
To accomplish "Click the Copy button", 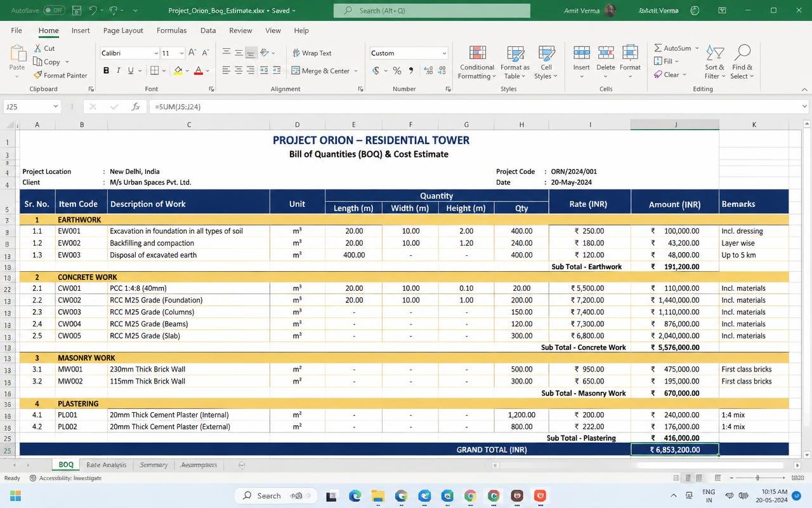I will [48, 62].
